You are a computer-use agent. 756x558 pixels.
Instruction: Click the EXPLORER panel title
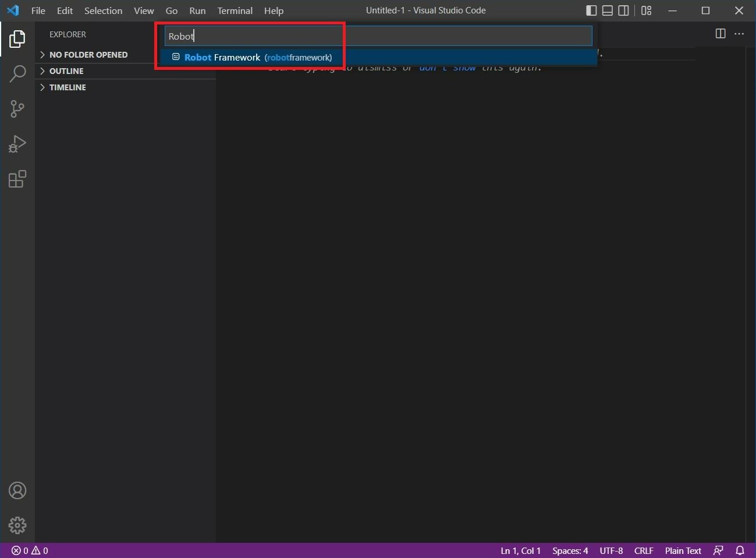[x=68, y=34]
